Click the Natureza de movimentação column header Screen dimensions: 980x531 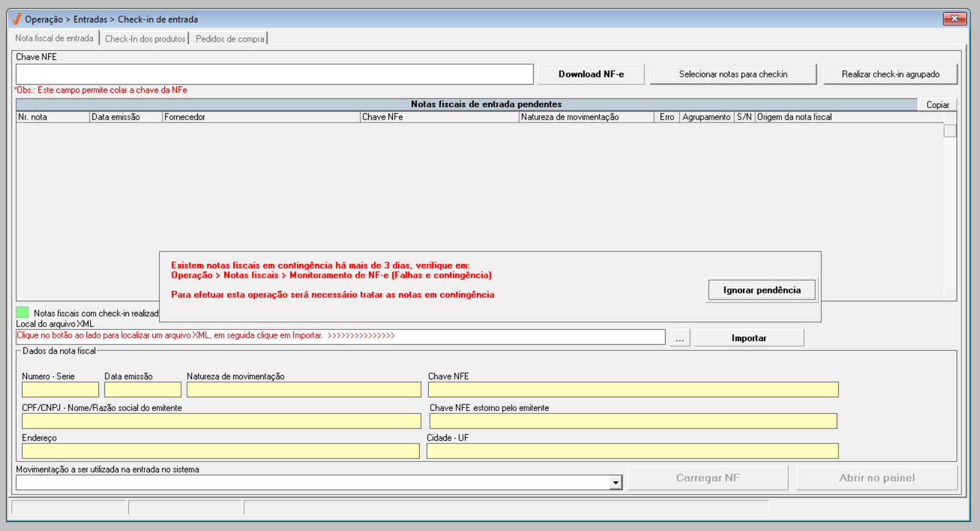click(x=586, y=117)
